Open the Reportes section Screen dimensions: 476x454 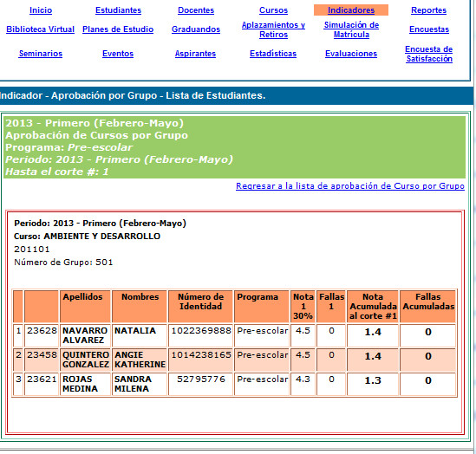click(x=428, y=10)
